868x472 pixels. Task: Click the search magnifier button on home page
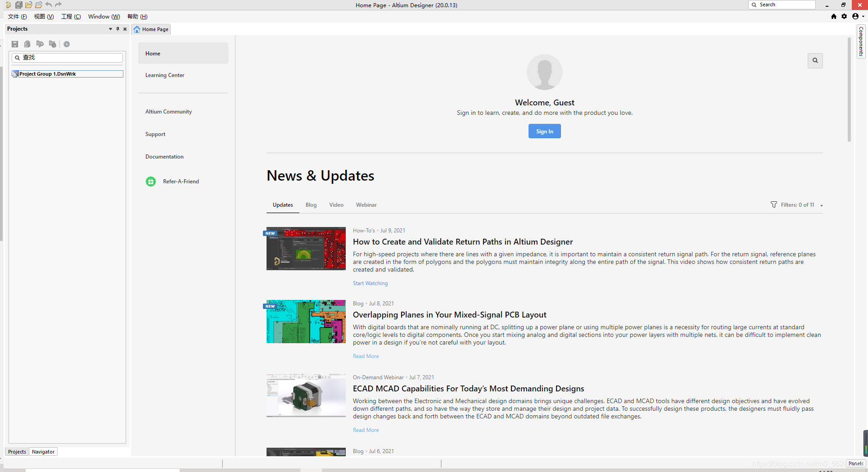tap(815, 60)
